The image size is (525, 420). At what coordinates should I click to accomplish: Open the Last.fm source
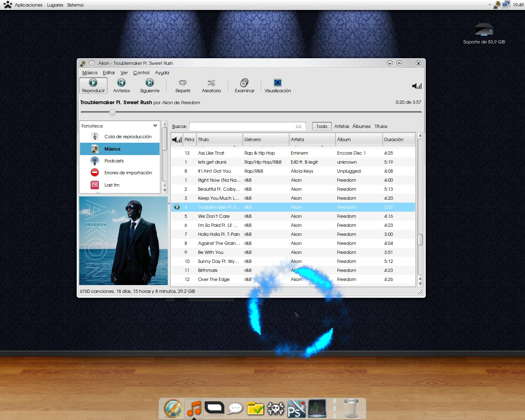120,185
